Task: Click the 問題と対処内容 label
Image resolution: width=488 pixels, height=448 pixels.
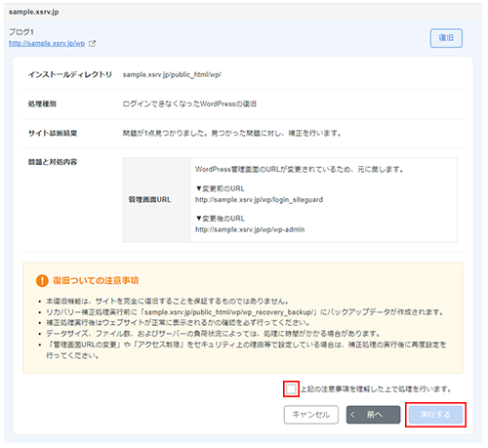Action: (x=53, y=162)
